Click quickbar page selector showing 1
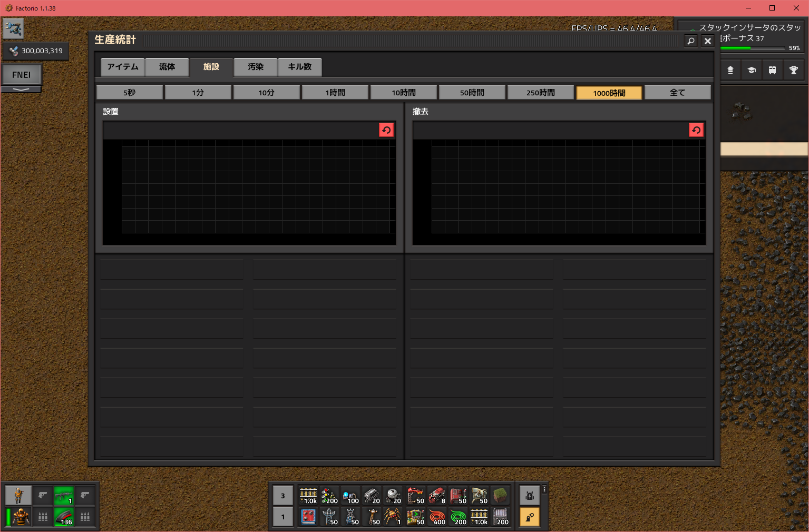This screenshot has height=532, width=809. coord(283,517)
